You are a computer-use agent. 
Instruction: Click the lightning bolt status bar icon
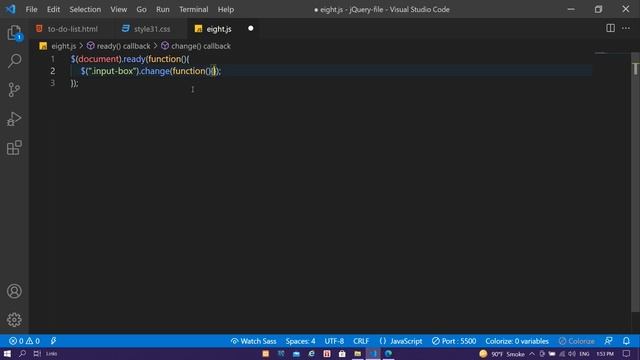(53, 341)
